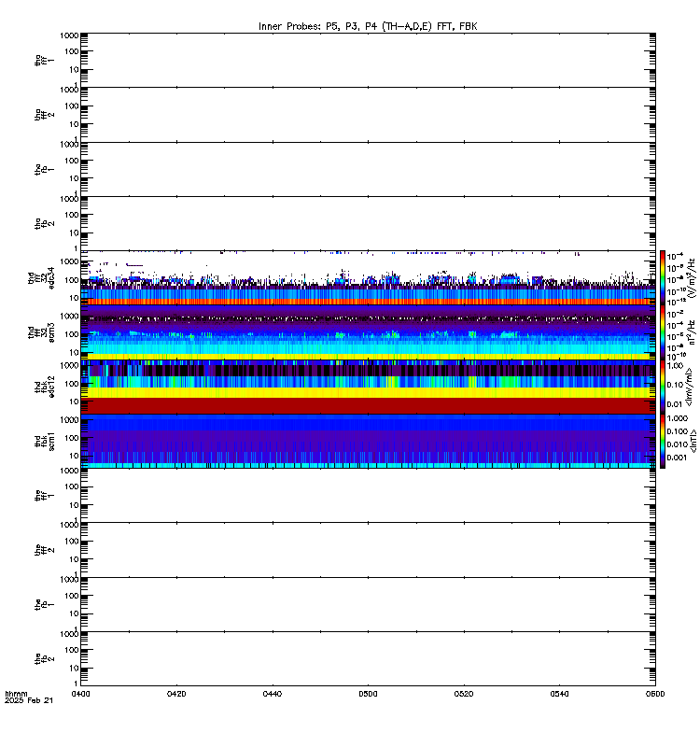Click inside the thd edc34 FFT spectrogram
Image resolution: width=700 pixels, height=747 pixels.
[368, 277]
